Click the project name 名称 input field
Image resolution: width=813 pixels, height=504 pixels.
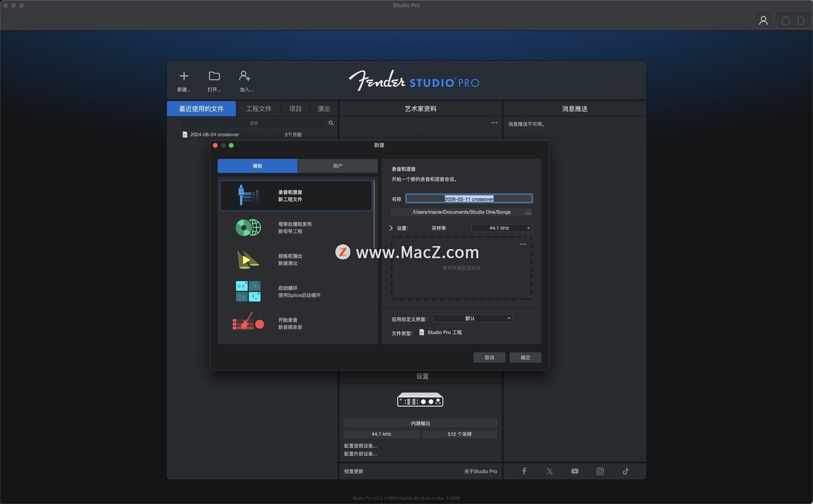469,199
